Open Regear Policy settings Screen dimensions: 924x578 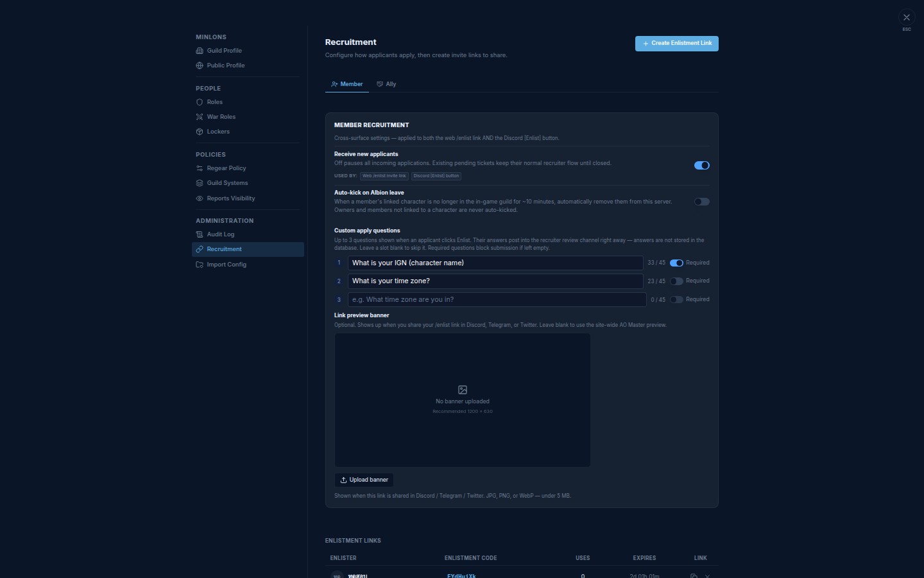pos(248,168)
